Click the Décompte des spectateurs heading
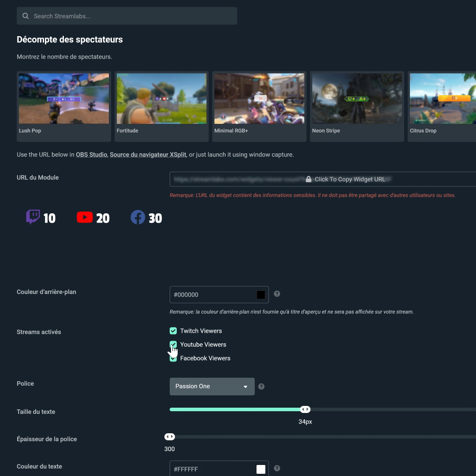Screen dimensions: 476x476 70,40
